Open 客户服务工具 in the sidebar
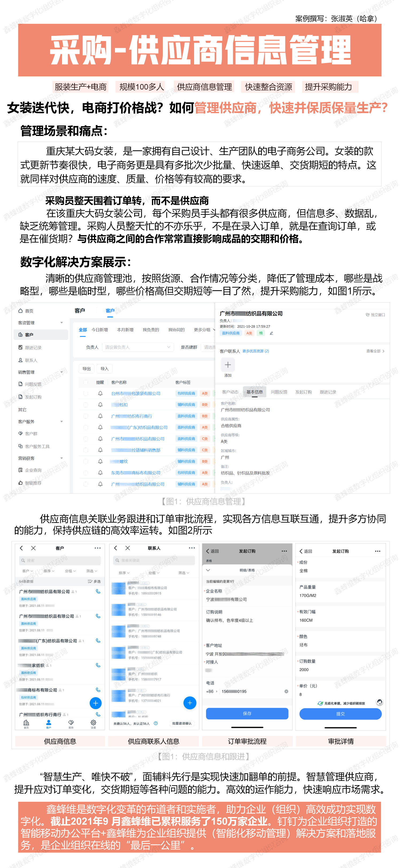This screenshot has width=401, height=868. point(34,447)
